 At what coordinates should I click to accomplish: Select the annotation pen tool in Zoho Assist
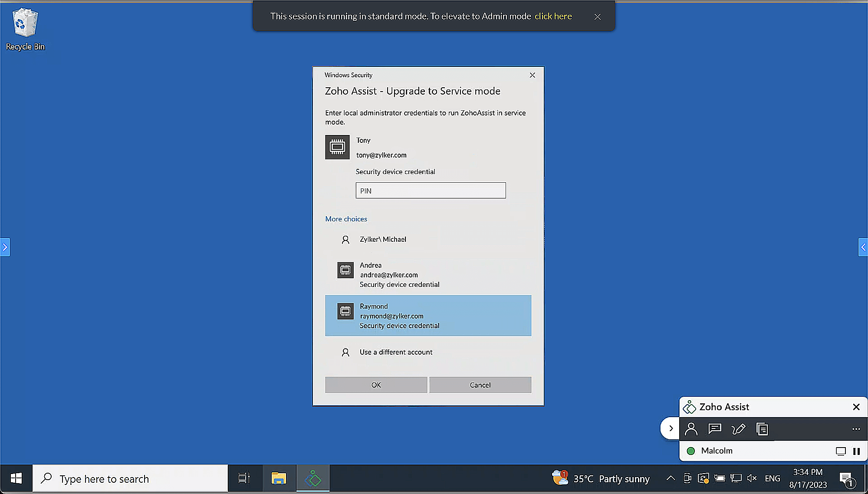pyautogui.click(x=738, y=429)
